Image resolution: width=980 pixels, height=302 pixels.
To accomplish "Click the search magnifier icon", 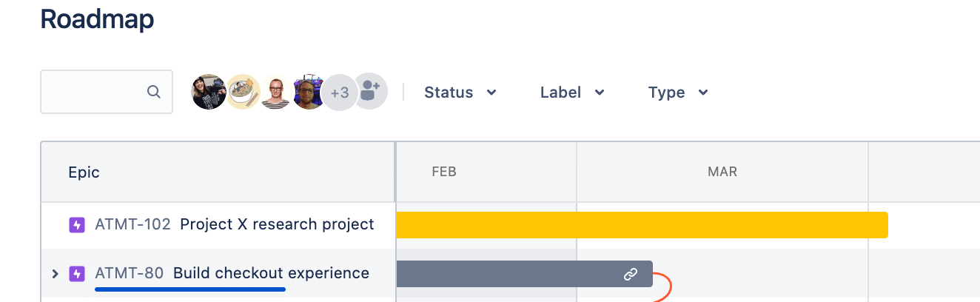I will tap(154, 92).
